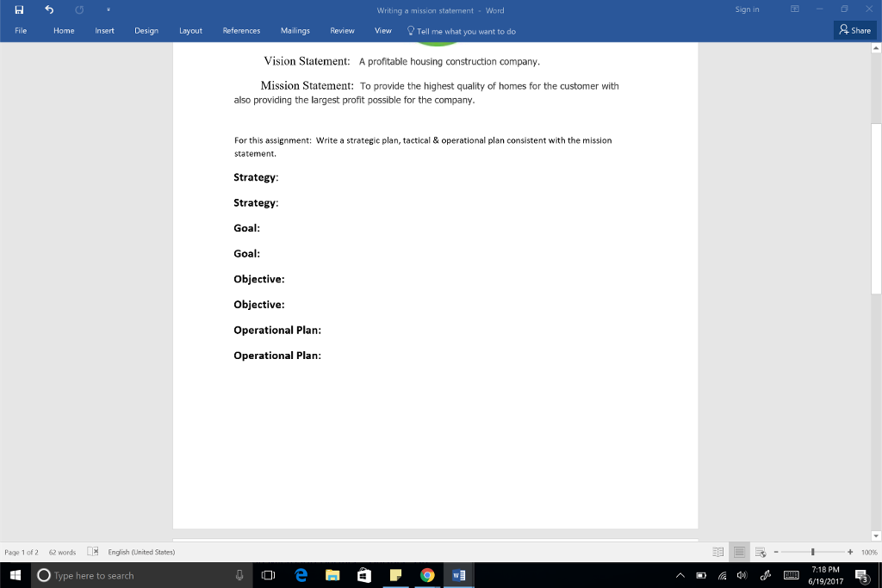Click the Share button

pos(855,31)
